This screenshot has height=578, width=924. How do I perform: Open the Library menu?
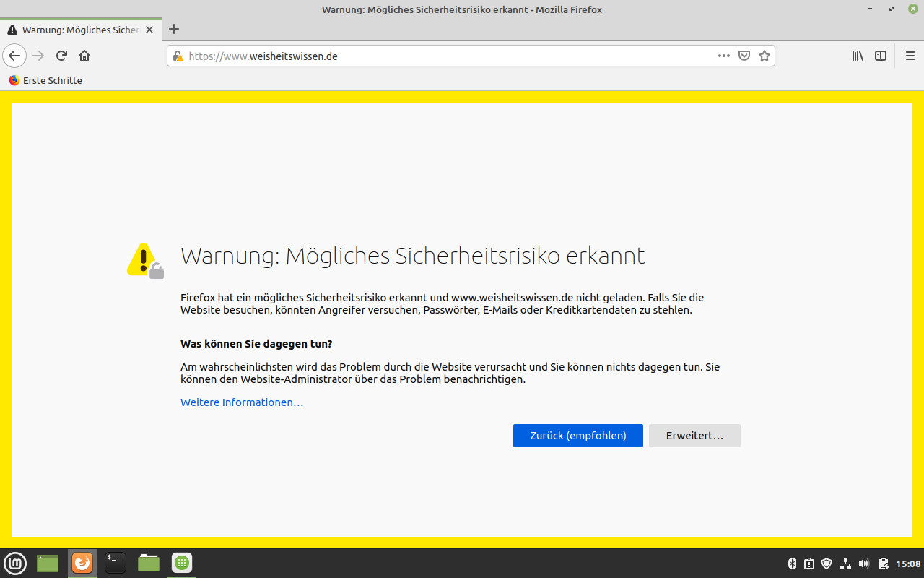[858, 56]
